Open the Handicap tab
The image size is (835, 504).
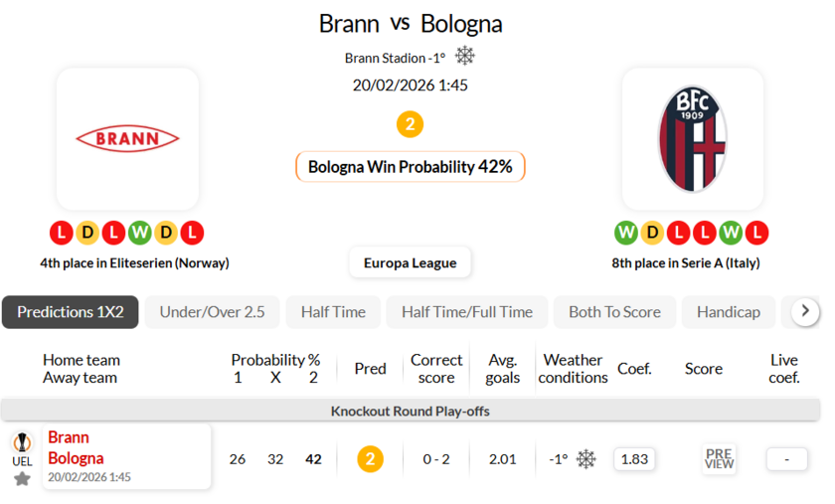728,312
